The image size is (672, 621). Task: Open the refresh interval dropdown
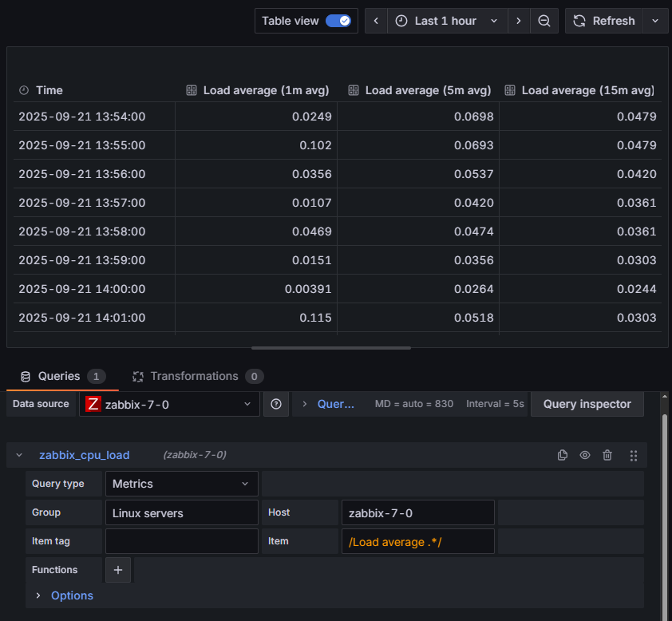[655, 21]
